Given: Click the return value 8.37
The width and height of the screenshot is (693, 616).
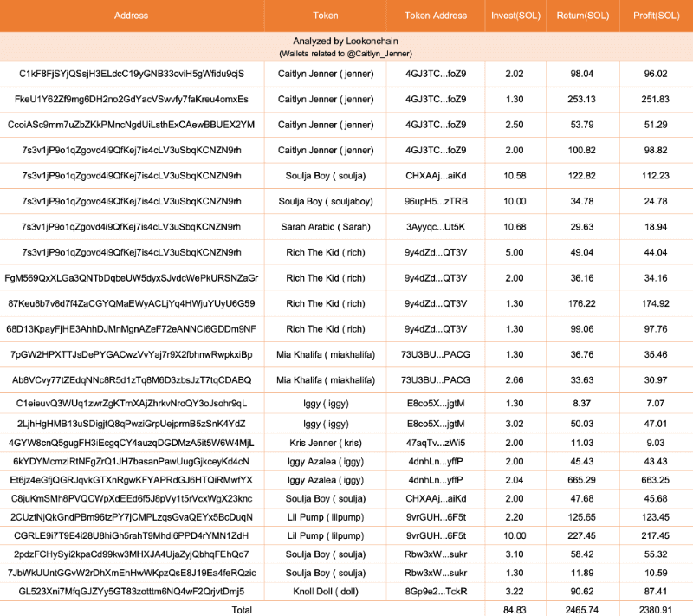Looking at the screenshot, I should tap(582, 404).
